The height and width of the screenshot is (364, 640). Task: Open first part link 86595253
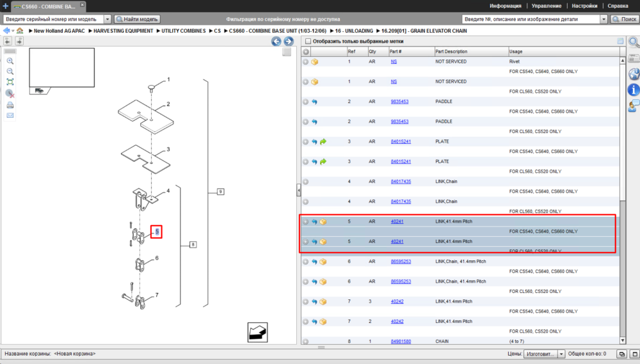pos(401,262)
